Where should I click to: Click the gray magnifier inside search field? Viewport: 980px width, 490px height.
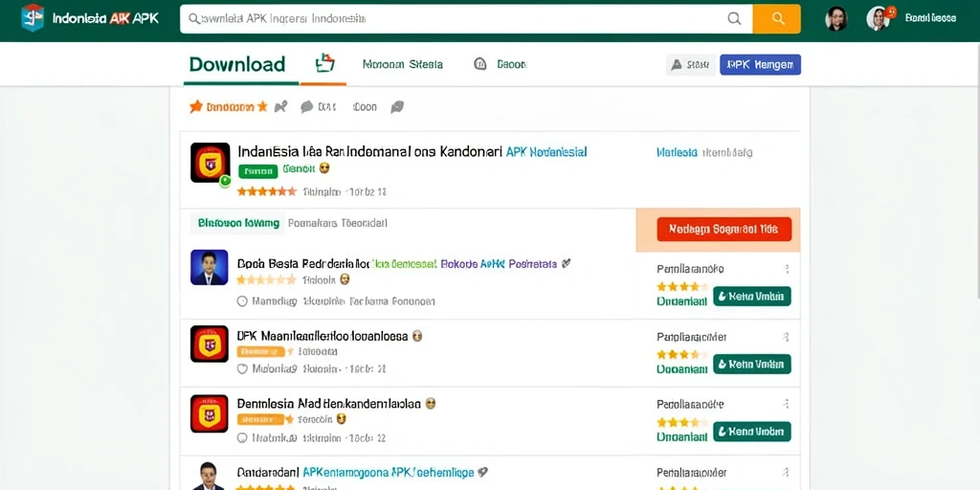[x=734, y=19]
